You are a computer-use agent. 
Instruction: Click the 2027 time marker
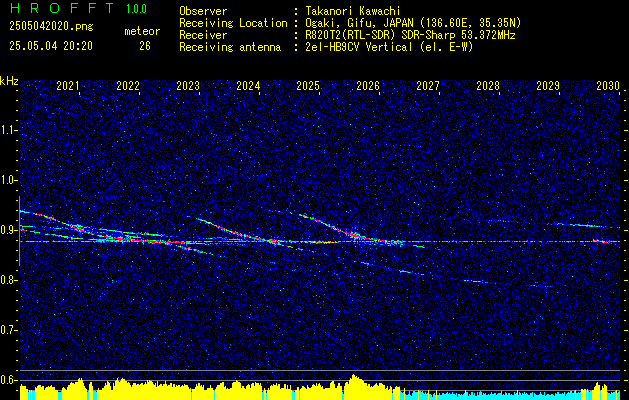point(428,86)
